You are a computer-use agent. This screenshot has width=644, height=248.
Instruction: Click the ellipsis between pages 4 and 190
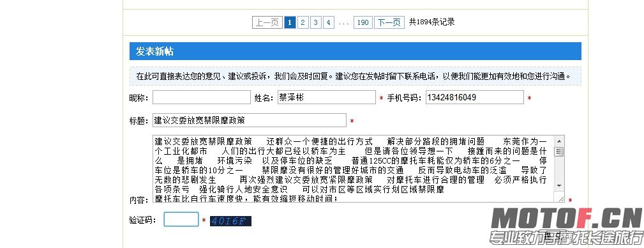pos(344,24)
